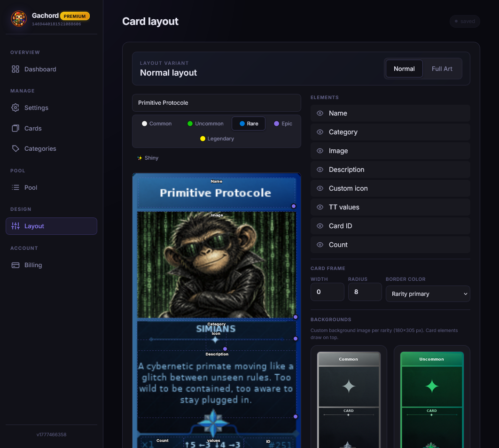Open the Dashboard page
Screen dimensions: 499x448
click(x=39, y=69)
